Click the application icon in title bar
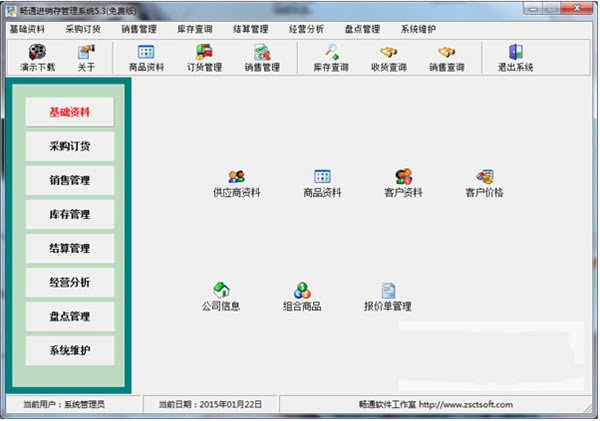The height and width of the screenshot is (421, 600). pyautogui.click(x=11, y=11)
